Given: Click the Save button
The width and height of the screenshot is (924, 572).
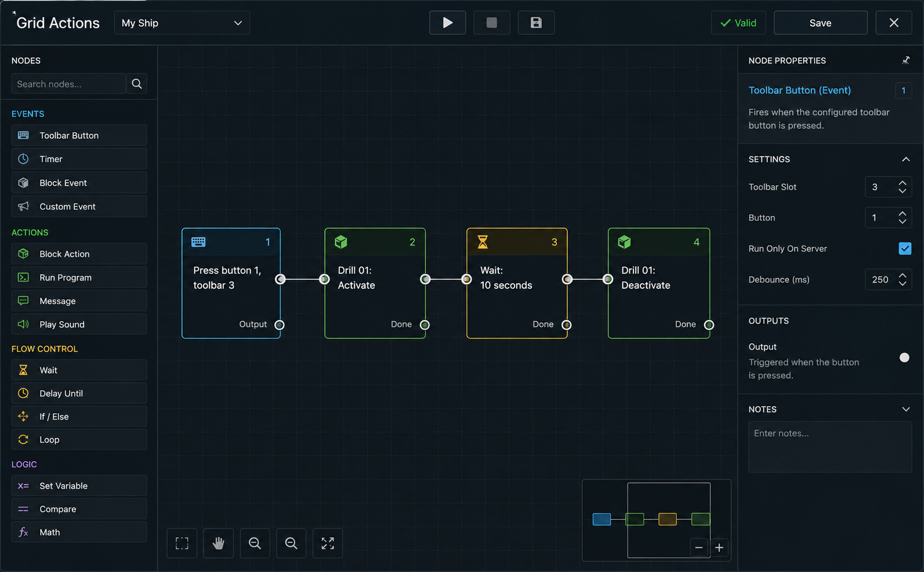Looking at the screenshot, I should 820,23.
